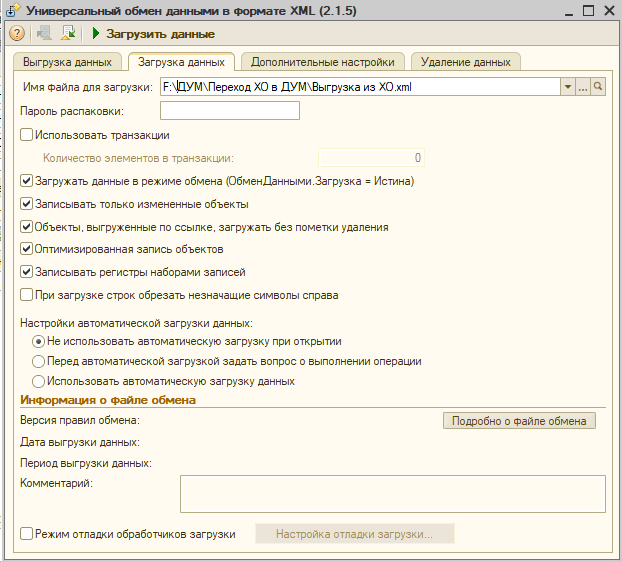Open the Удаление данных tab
The image size is (622, 562).
pos(465,62)
